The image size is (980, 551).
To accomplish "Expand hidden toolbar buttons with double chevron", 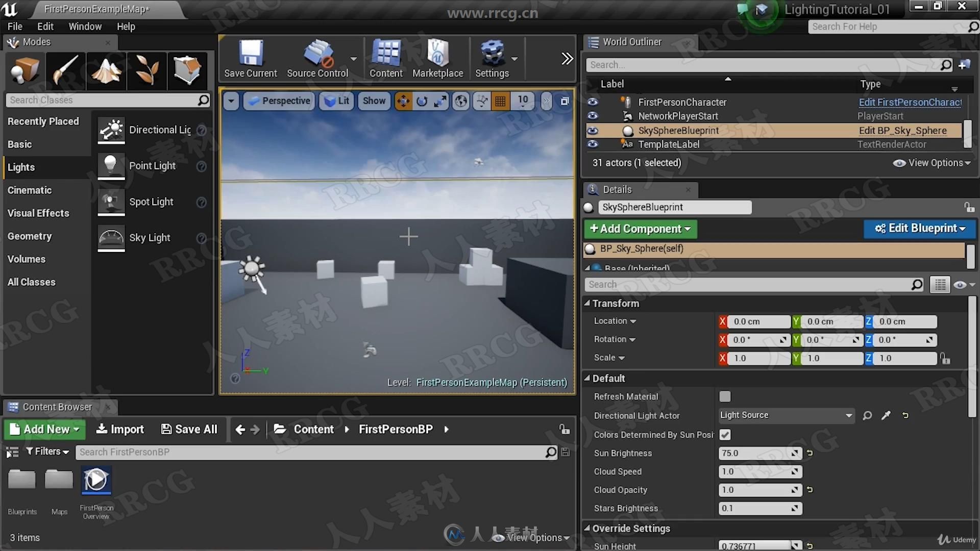I will pyautogui.click(x=567, y=59).
